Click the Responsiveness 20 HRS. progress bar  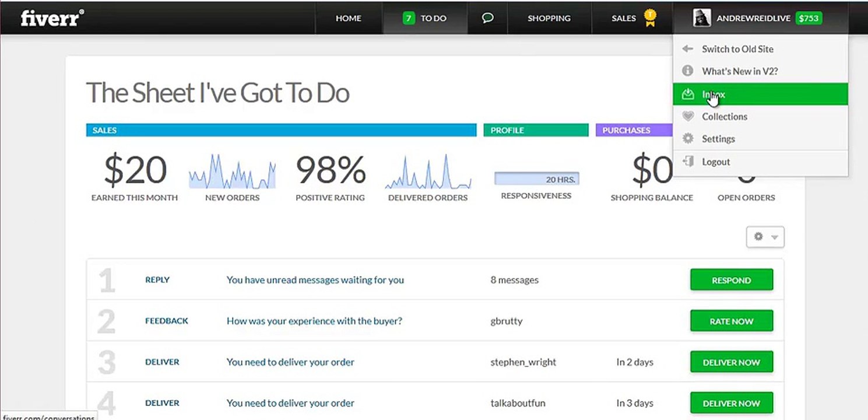click(536, 178)
